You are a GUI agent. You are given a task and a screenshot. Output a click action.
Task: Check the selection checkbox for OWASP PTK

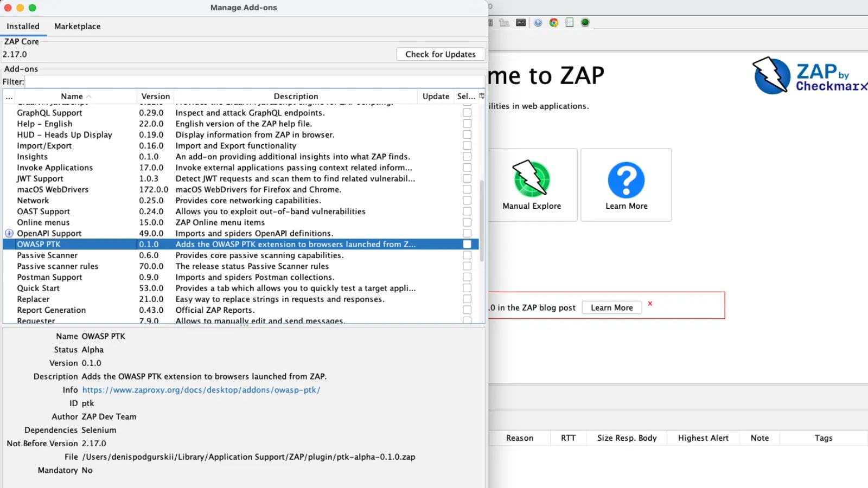pyautogui.click(x=467, y=244)
